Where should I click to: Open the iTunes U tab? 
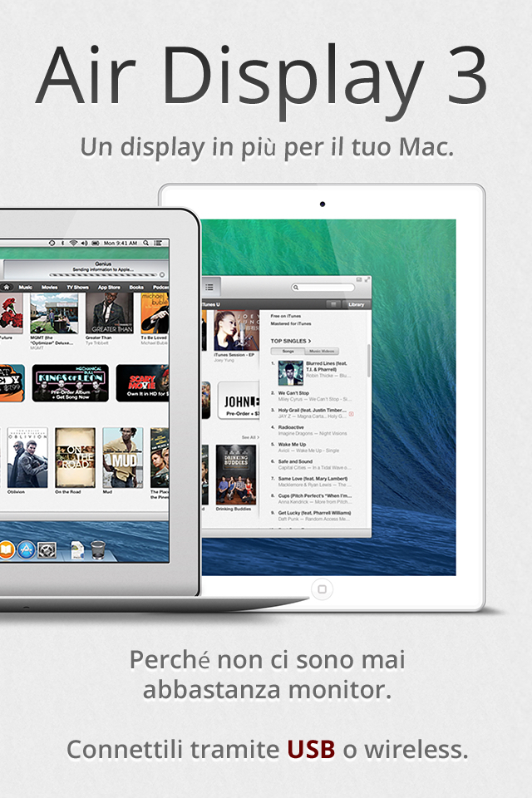211,304
